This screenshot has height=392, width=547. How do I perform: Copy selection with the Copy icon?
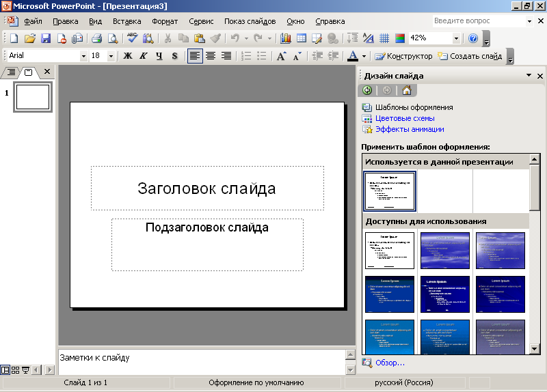[x=183, y=38]
